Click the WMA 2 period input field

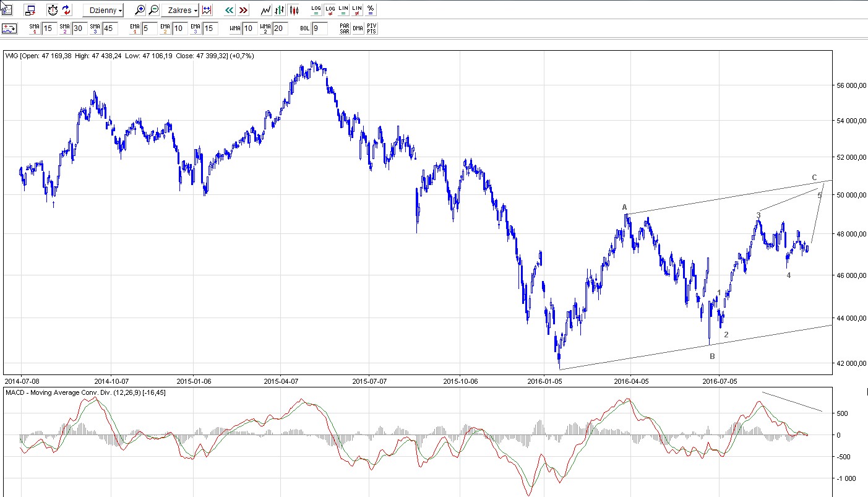280,28
